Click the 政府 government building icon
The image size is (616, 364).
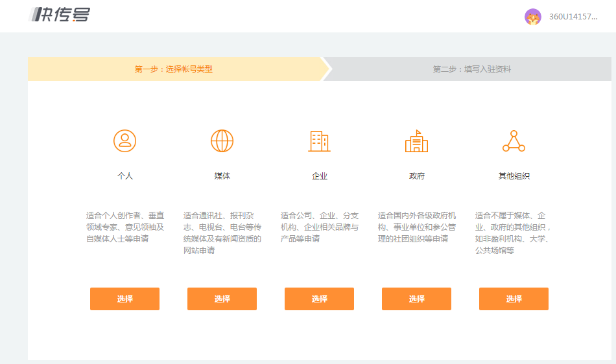416,141
